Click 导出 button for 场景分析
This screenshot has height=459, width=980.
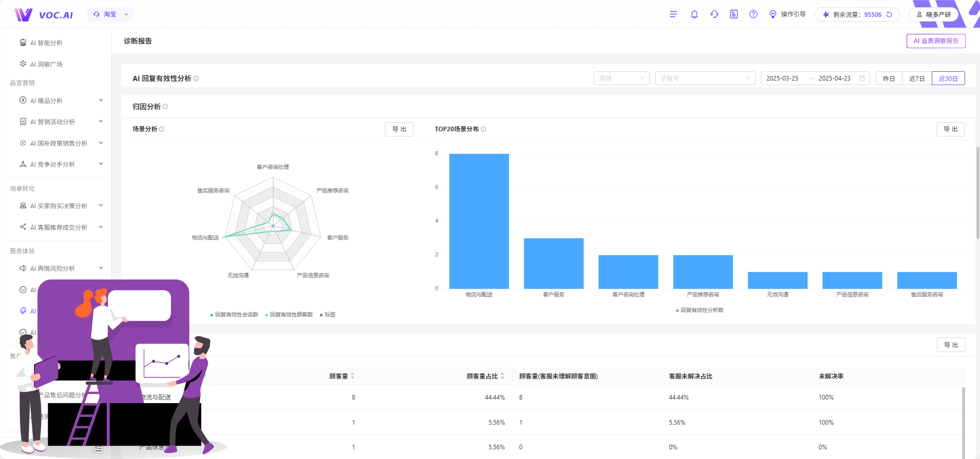(399, 129)
